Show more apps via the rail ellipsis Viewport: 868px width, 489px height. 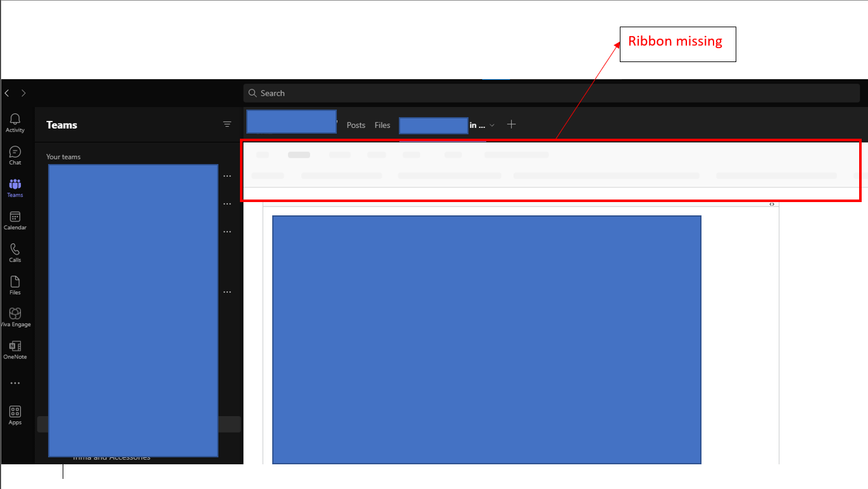point(15,383)
